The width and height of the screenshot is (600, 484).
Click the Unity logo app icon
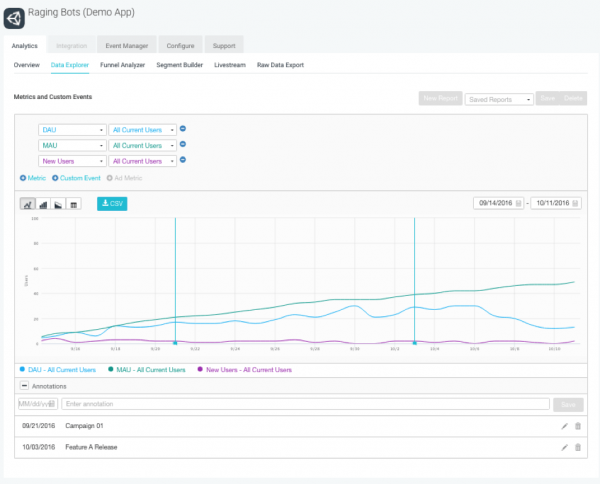pyautogui.click(x=14, y=18)
